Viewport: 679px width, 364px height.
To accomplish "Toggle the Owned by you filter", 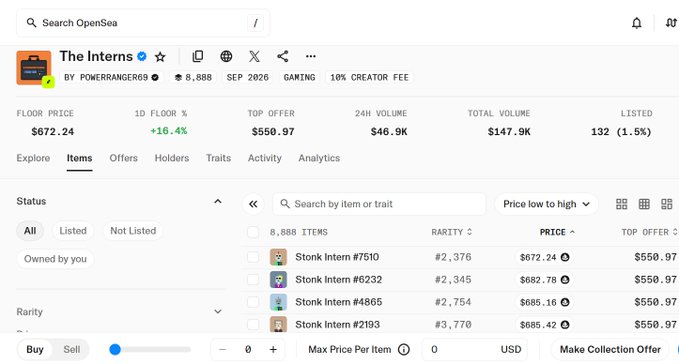I will pos(55,259).
